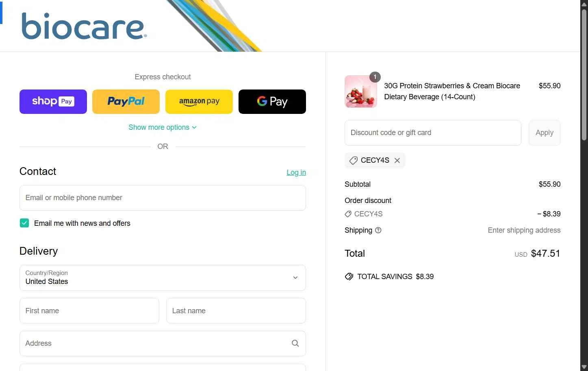The width and height of the screenshot is (588, 371).
Task: Click the scrollbar down arrow
Action: (x=584, y=367)
